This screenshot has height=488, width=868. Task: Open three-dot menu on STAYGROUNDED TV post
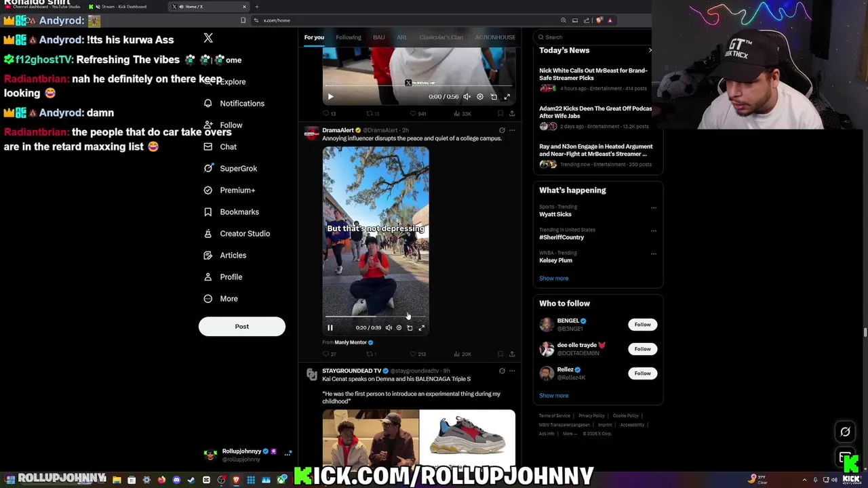tap(512, 371)
